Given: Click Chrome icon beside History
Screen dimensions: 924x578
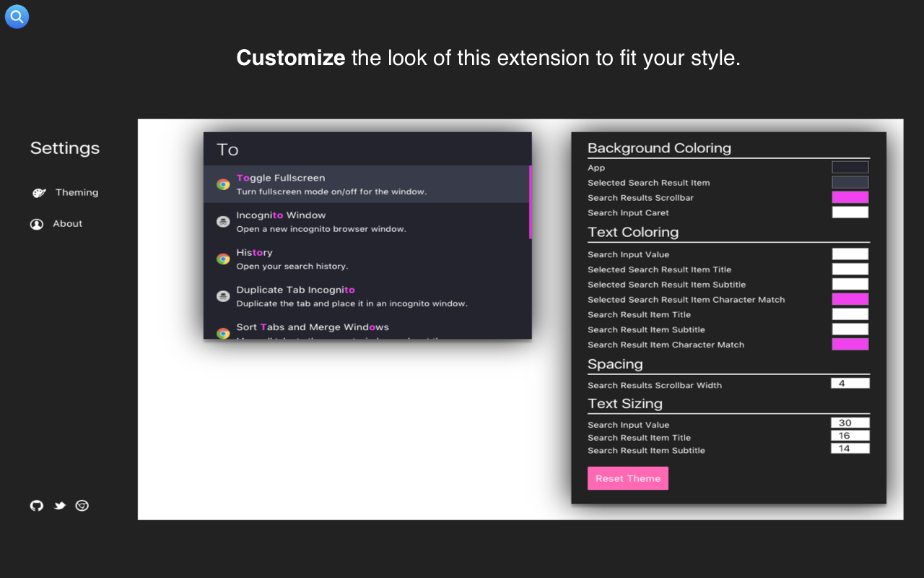Looking at the screenshot, I should 223,259.
